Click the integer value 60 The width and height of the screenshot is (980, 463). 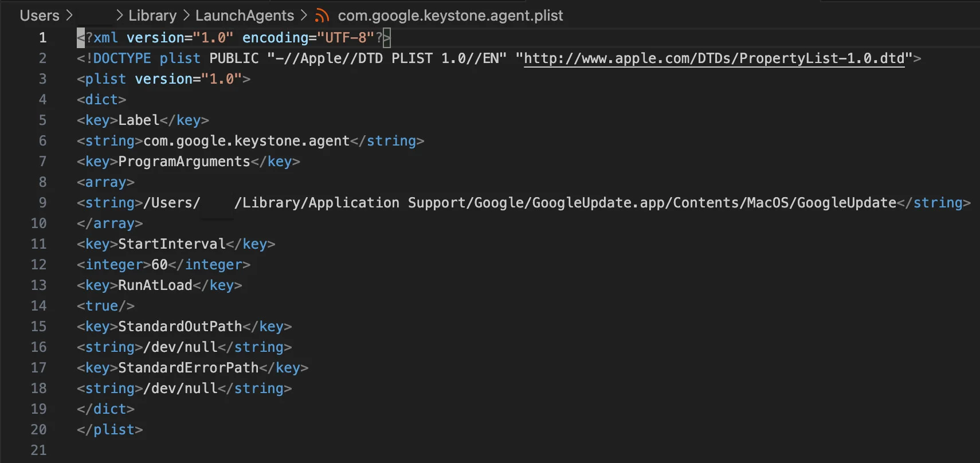(x=159, y=265)
